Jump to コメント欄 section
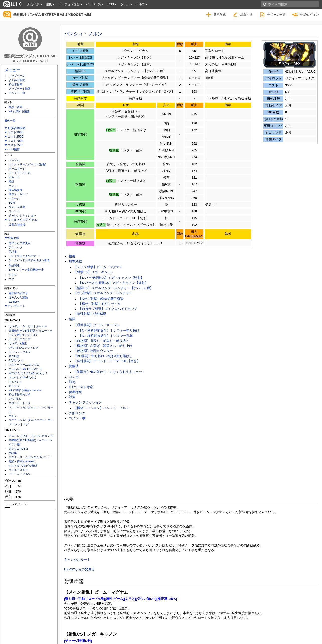The width and height of the screenshot is (322, 644). click(77, 418)
